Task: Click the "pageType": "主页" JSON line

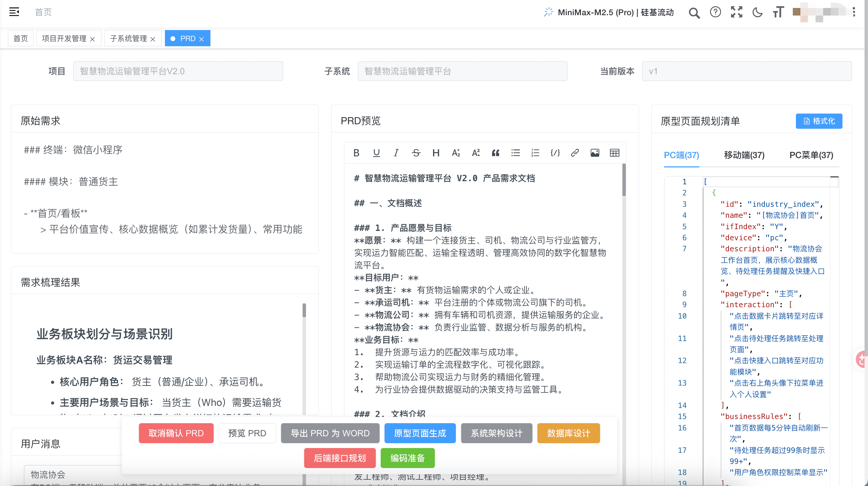Action: coord(761,293)
